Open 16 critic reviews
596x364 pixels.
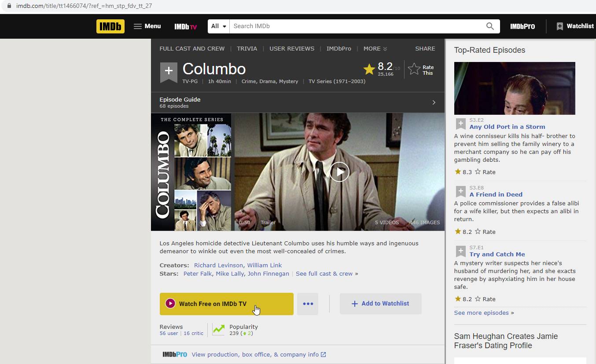(194, 333)
